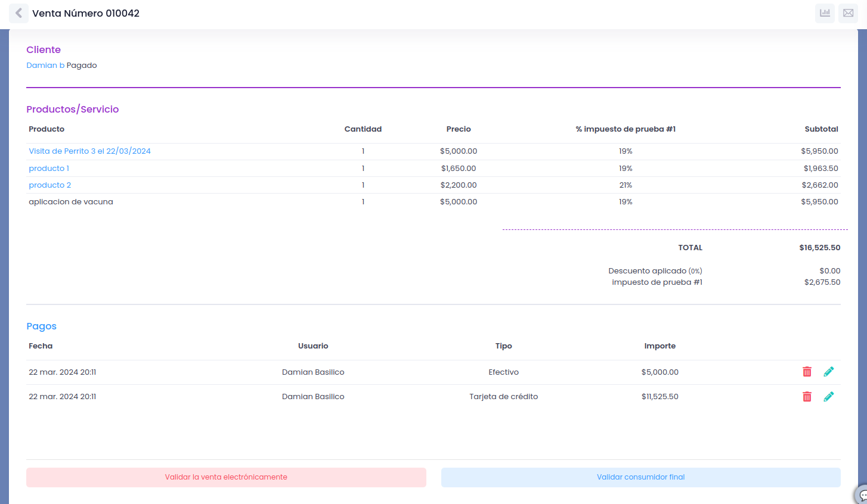Image resolution: width=867 pixels, height=504 pixels.
Task: Click the tax total $2,675.50
Action: coord(822,282)
